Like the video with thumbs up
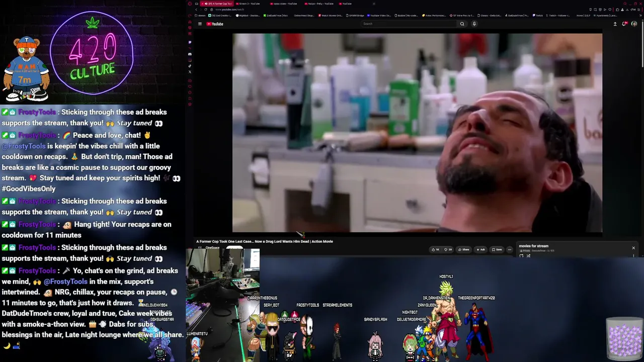 click(435, 249)
